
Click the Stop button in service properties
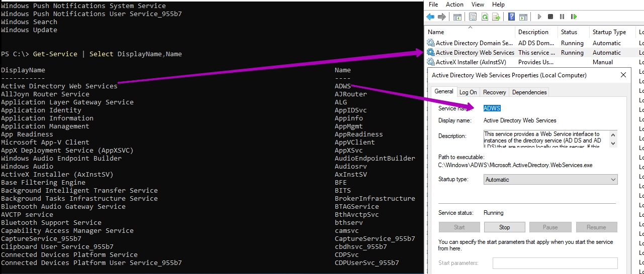click(x=504, y=227)
